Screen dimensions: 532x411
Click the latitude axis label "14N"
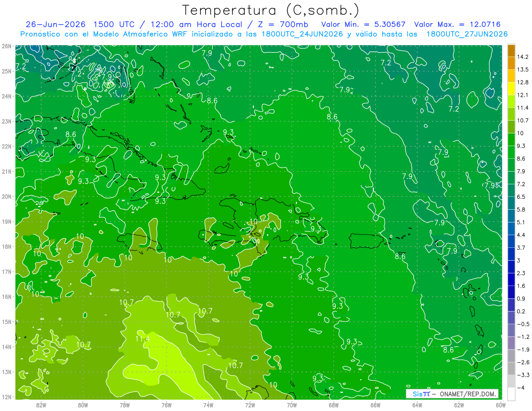click(x=6, y=347)
